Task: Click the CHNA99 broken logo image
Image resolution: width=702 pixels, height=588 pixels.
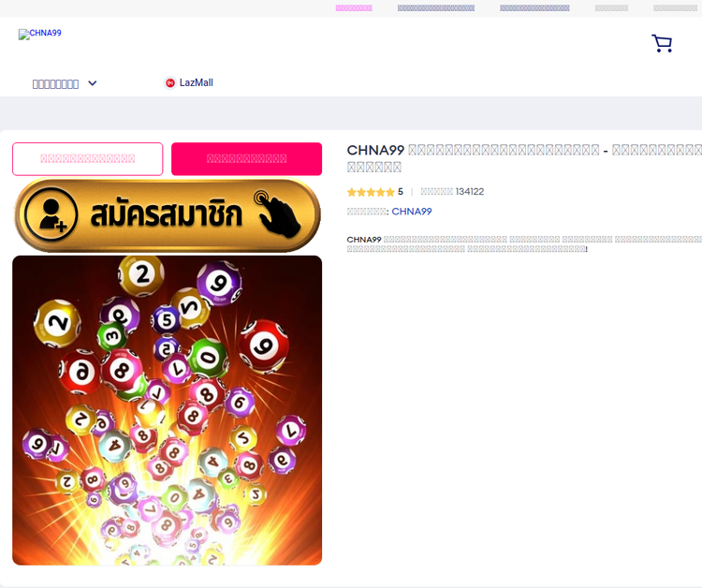Action: click(40, 34)
